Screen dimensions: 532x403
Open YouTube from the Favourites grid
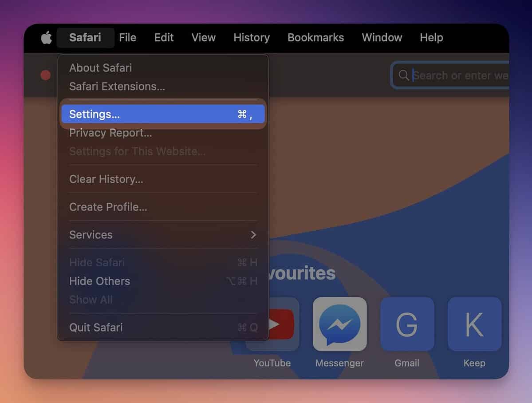coord(272,324)
